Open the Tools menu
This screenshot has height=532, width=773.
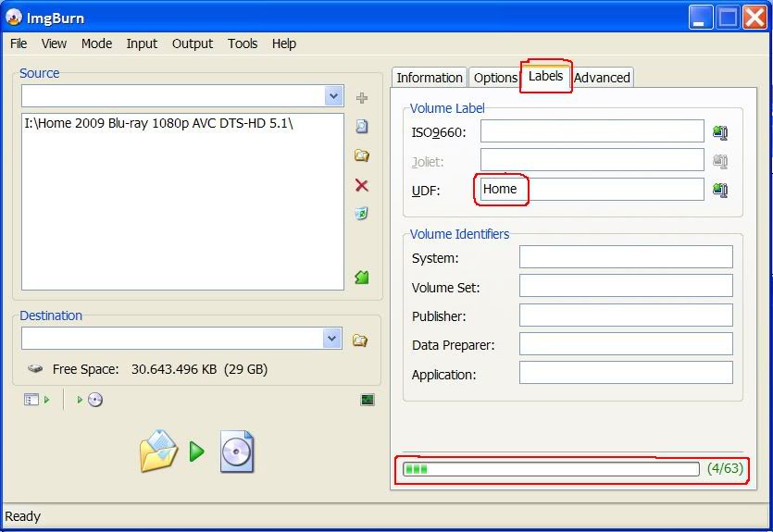click(243, 43)
